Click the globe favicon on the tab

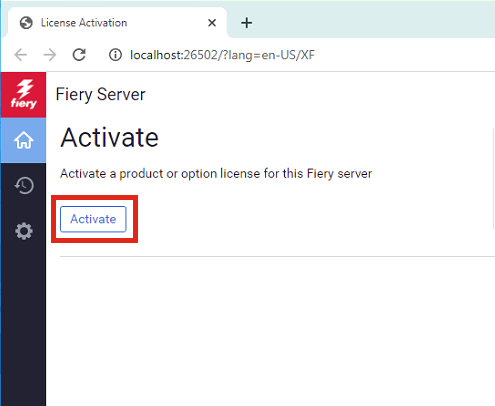[26, 23]
